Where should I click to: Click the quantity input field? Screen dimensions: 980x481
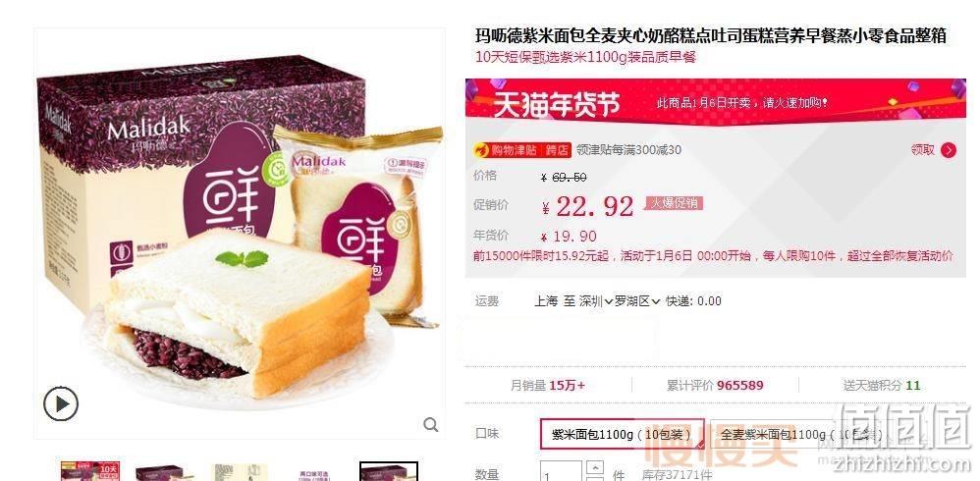[x=562, y=472]
